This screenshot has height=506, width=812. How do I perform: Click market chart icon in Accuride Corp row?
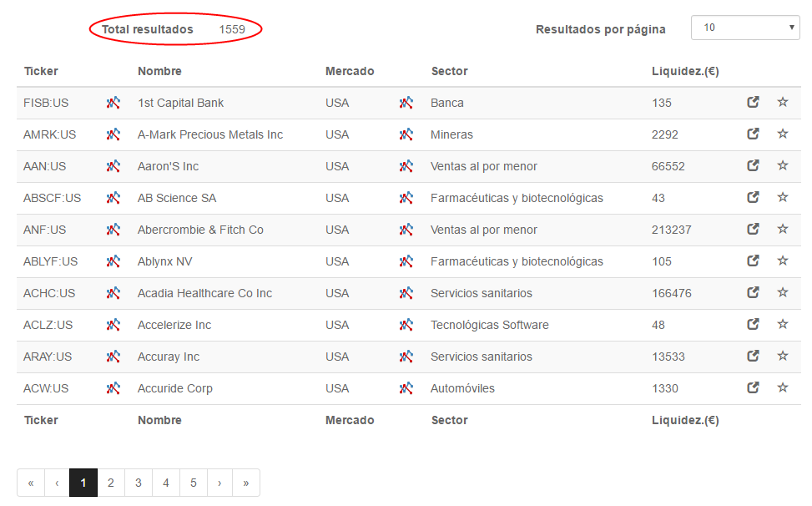(x=406, y=388)
